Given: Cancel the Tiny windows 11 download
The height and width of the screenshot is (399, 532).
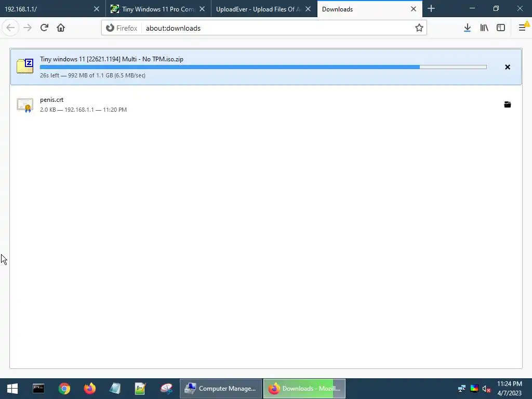Looking at the screenshot, I should [x=507, y=67].
